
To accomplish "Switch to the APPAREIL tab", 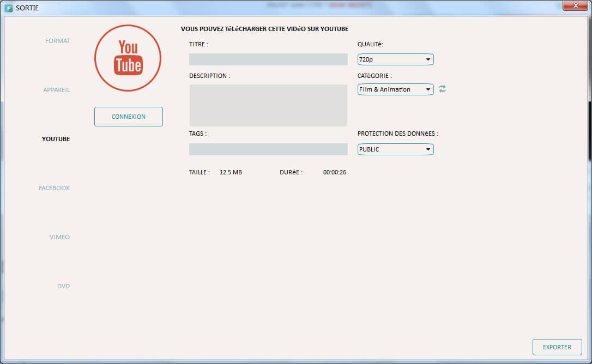I will tap(57, 90).
